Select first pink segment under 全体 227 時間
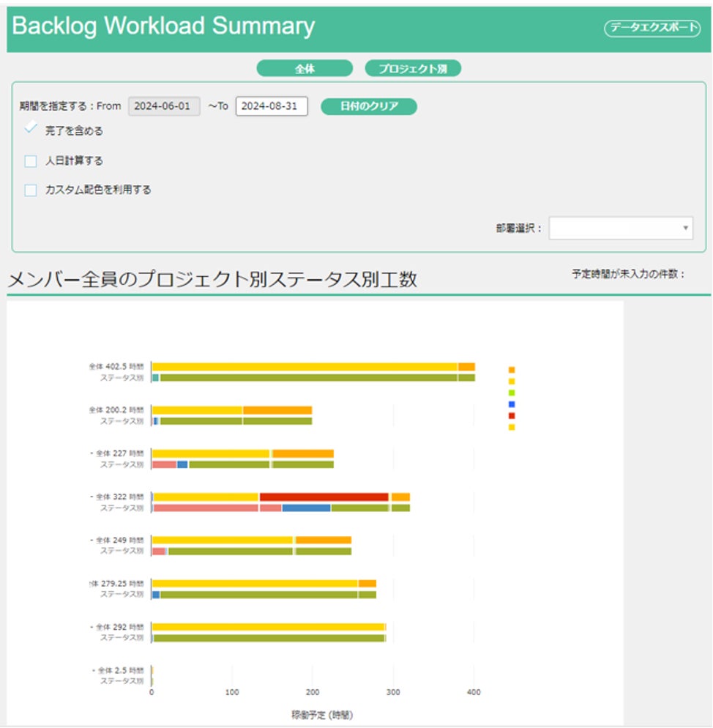 164,465
